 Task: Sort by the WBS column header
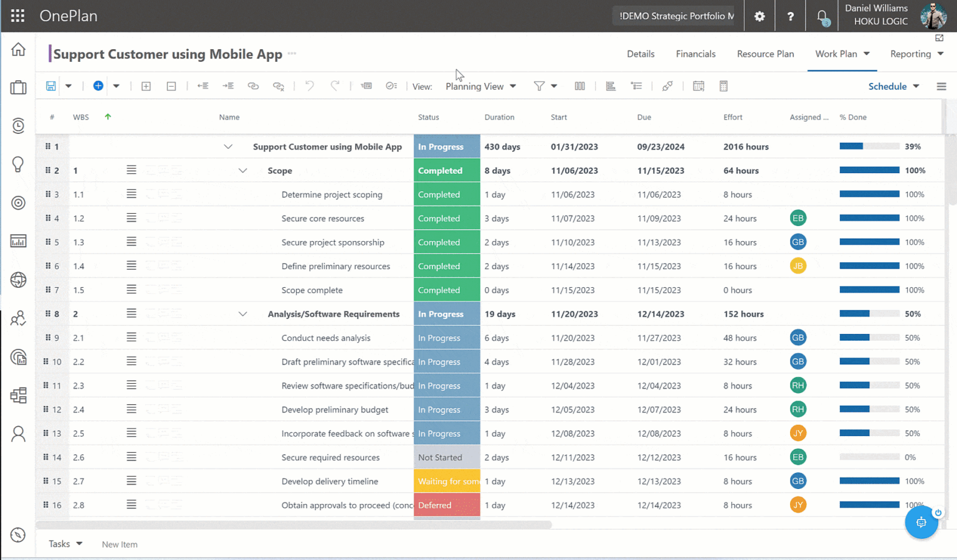80,117
